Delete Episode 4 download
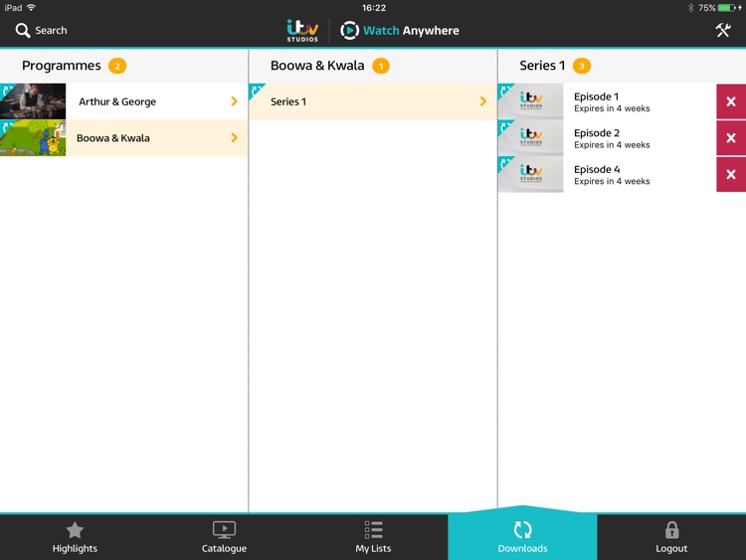 tap(731, 175)
